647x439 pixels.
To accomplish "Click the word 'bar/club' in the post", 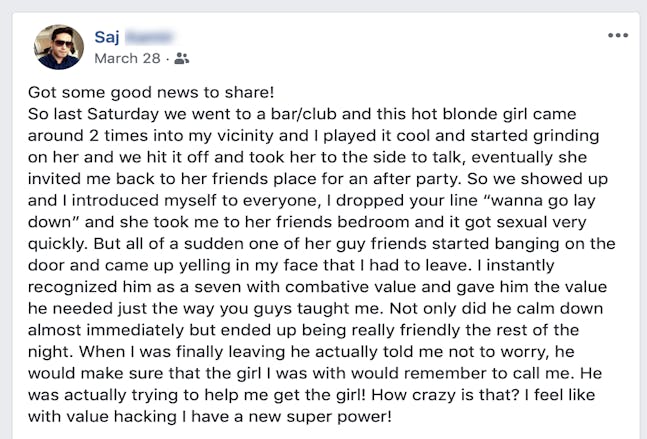I will click(x=303, y=114).
